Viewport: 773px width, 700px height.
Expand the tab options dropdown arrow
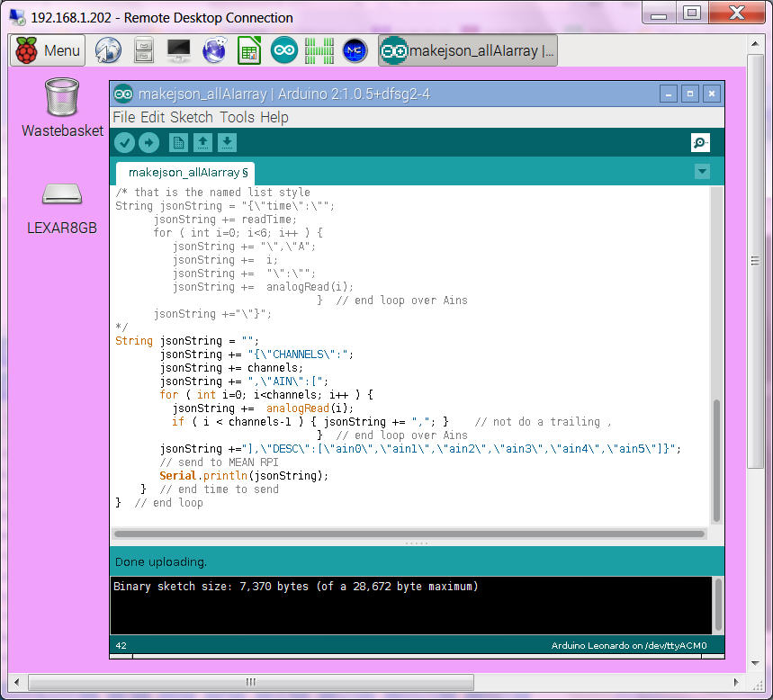click(x=702, y=172)
